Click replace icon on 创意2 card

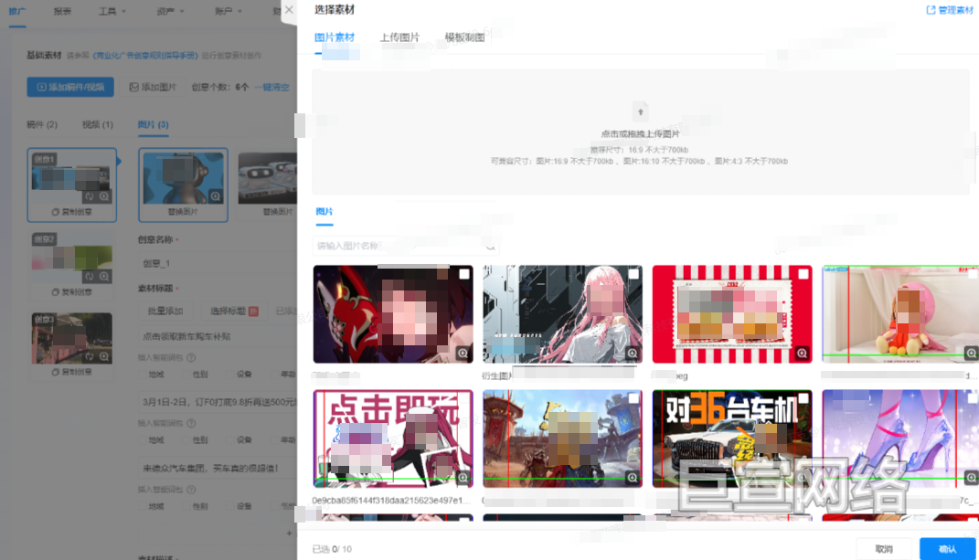point(90,276)
